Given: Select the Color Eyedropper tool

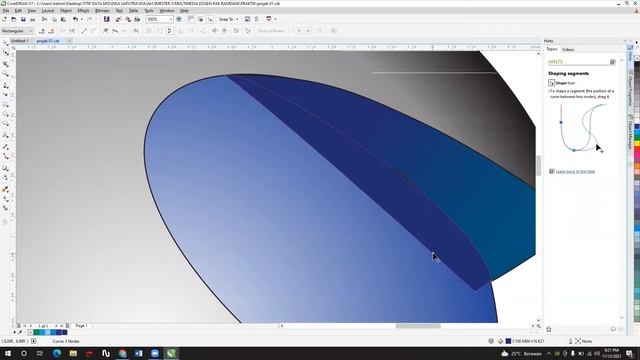Looking at the screenshot, I should pyautogui.click(x=6, y=189).
